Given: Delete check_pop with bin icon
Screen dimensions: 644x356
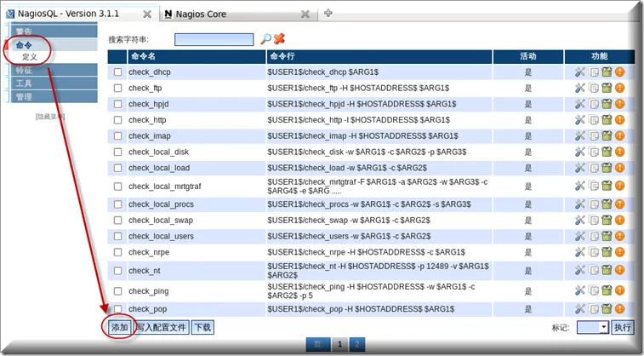Looking at the screenshot, I should (x=607, y=308).
